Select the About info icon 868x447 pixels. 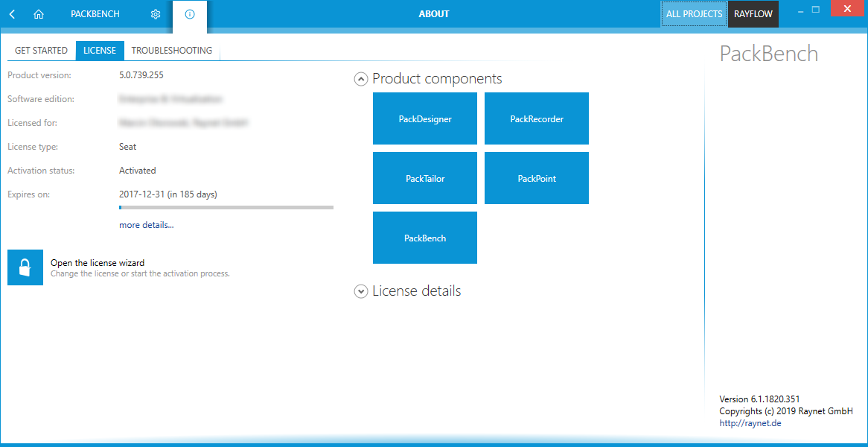190,14
